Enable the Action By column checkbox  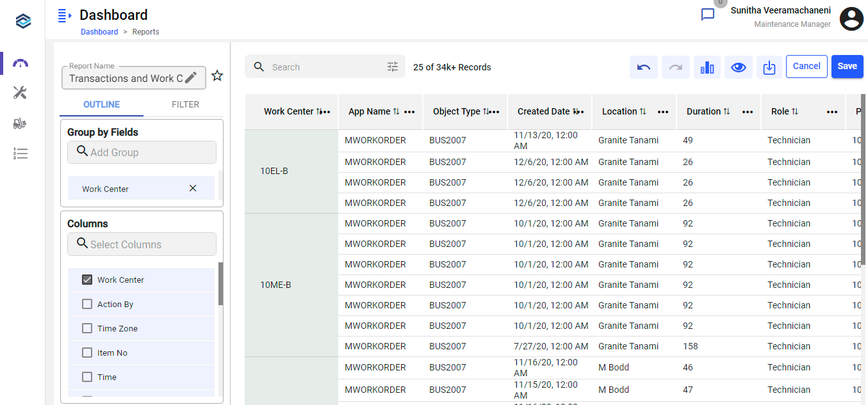click(x=87, y=304)
